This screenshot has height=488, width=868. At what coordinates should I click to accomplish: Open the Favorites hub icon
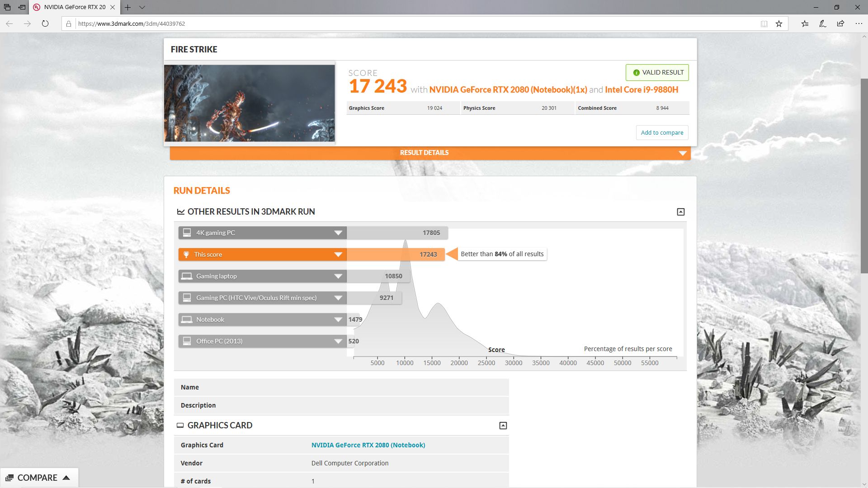(805, 23)
